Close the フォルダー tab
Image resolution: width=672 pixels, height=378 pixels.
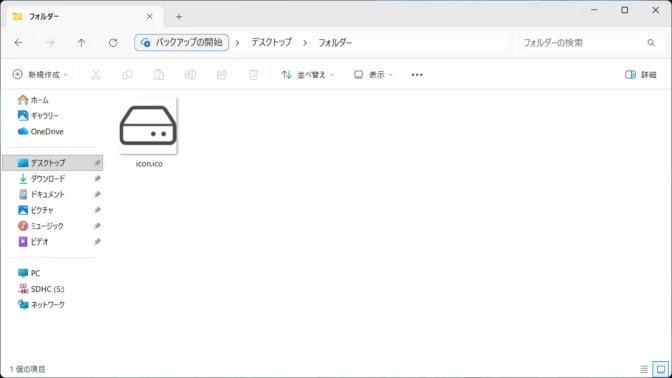[x=150, y=16]
